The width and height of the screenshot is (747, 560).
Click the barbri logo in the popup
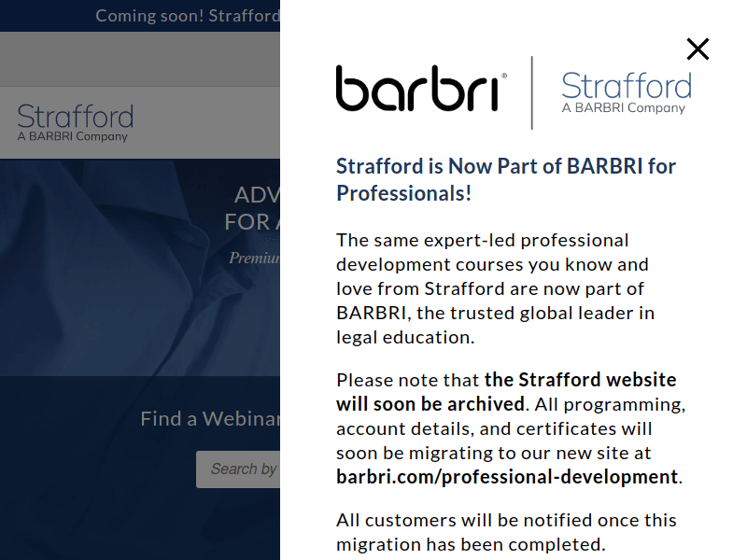pos(421,90)
